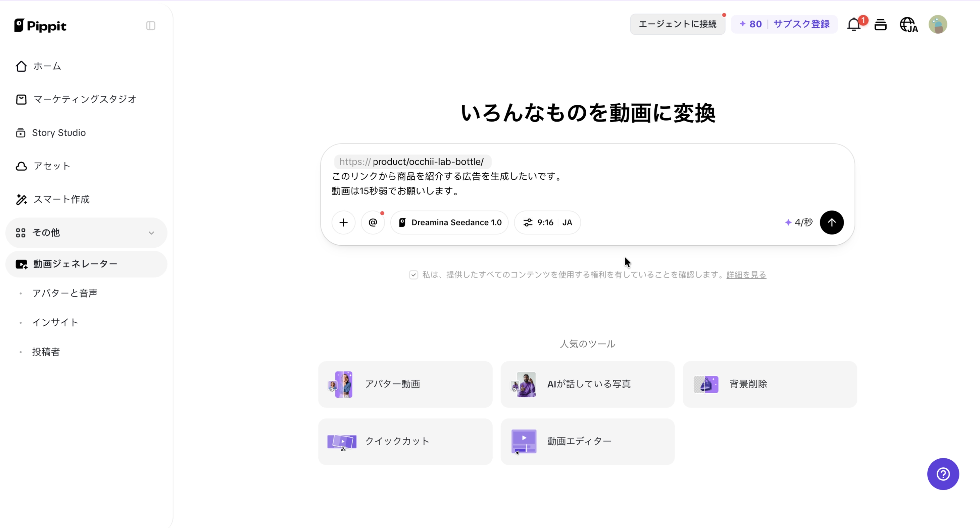980x528 pixels.
Task: Click the 80 credits indicator
Action: click(x=750, y=24)
